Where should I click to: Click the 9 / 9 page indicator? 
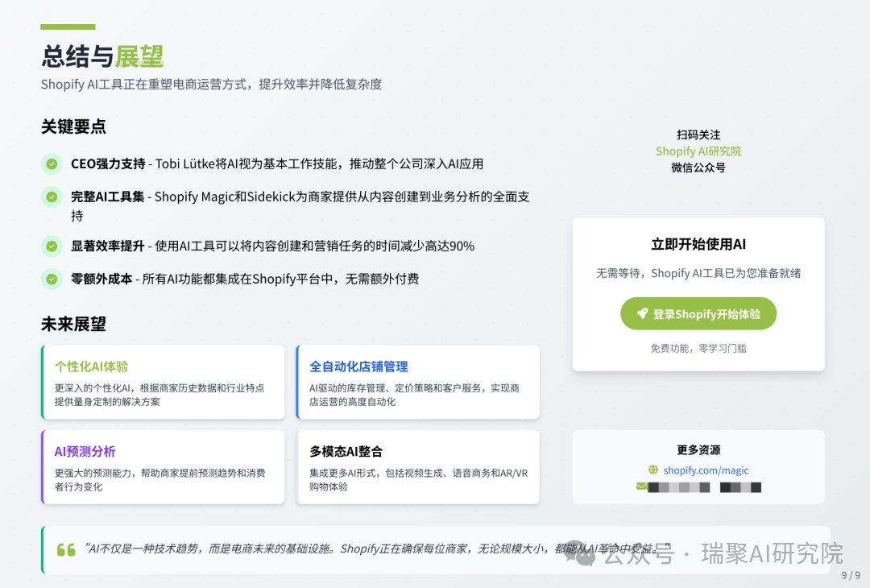(x=851, y=575)
